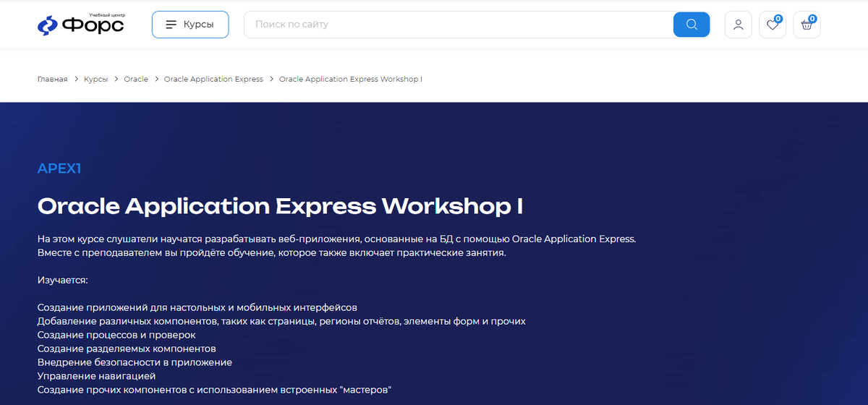Open the Oracle breadcrumb link
The image size is (868, 405).
[x=136, y=79]
